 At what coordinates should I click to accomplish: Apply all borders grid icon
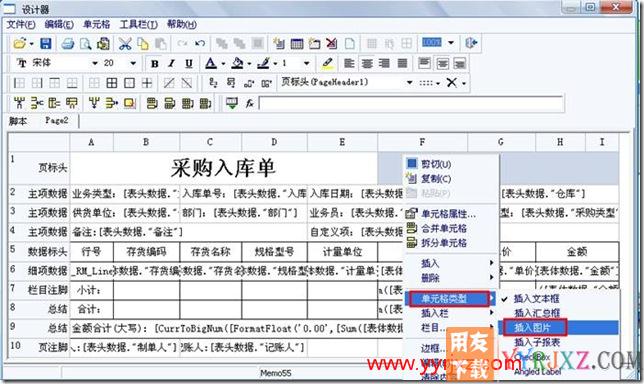tap(112, 83)
